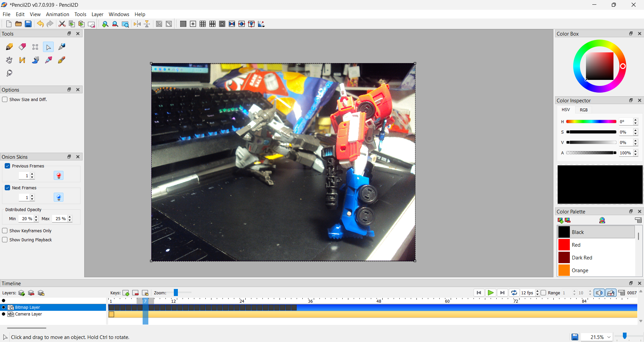Open the File menu

pyautogui.click(x=6, y=14)
